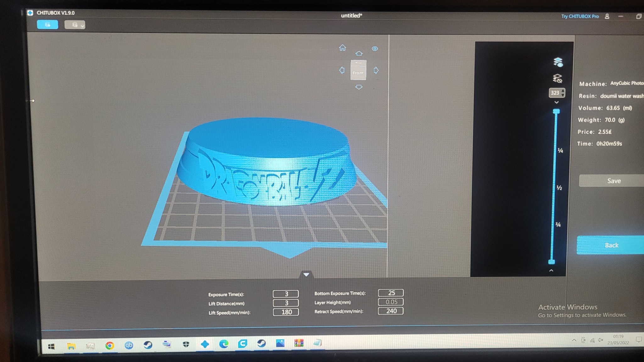The image size is (644, 362).
Task: Toggle show layers visibility icon
Action: pos(558,62)
